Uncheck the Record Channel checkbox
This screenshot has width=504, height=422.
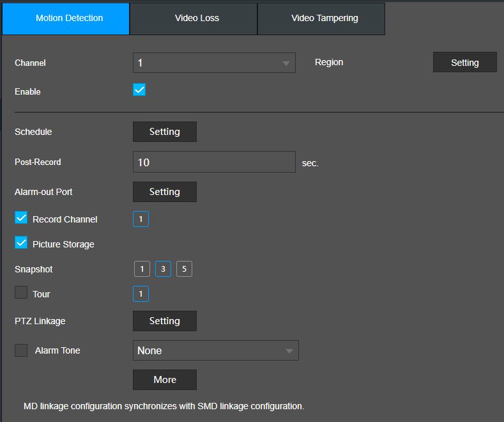pos(21,218)
